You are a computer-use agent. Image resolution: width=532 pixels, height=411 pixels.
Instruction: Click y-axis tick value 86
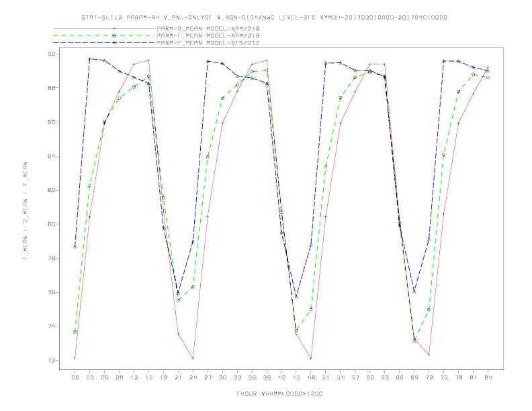coord(50,122)
